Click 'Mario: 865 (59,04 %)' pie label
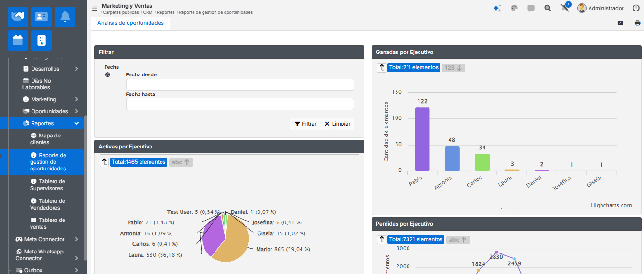Screen dimensions: 644x274 point(283,249)
